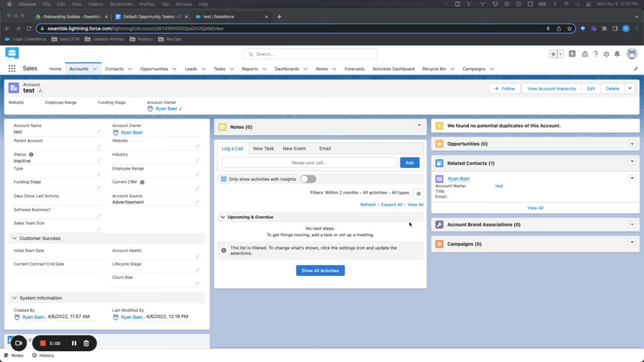Image resolution: width=644 pixels, height=362 pixels.
Task: Open more actions dropdown next to Delete
Action: tap(629, 88)
